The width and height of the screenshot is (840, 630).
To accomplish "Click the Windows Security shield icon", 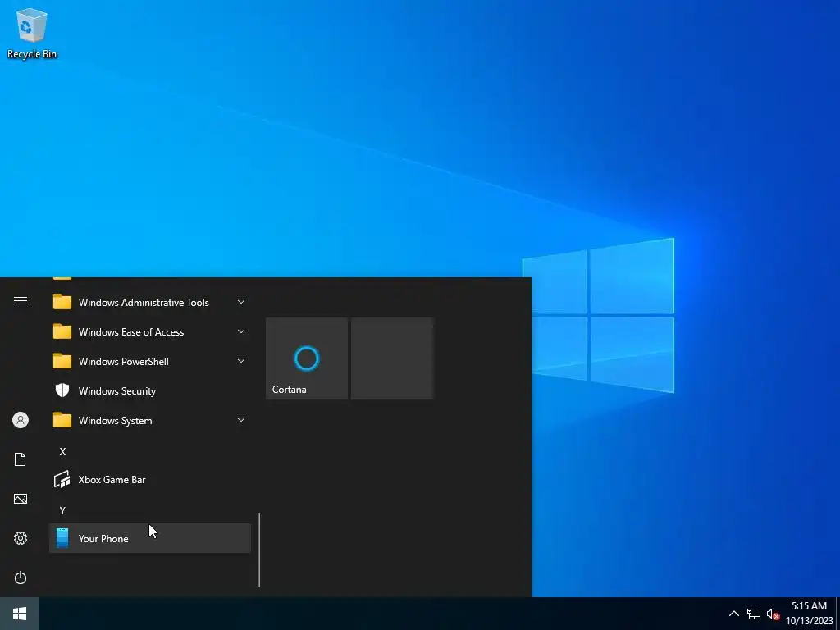I will tap(62, 390).
